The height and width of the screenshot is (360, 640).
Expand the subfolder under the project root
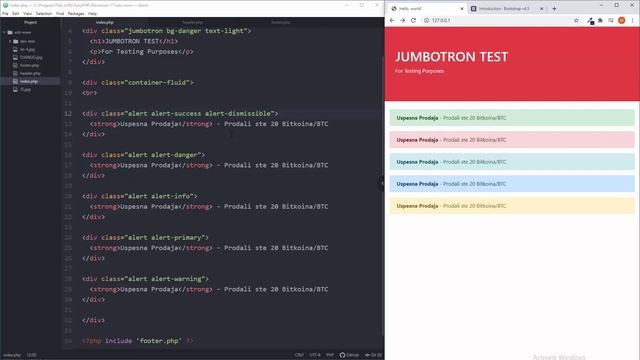[x=10, y=41]
